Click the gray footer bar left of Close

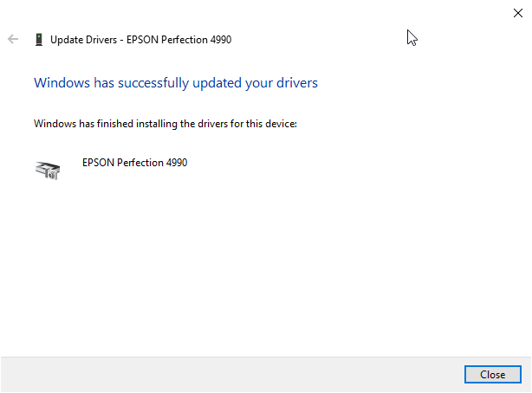click(232, 374)
